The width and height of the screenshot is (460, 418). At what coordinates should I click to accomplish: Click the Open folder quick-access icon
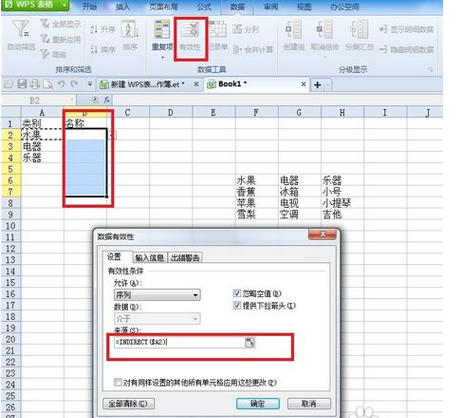9,84
